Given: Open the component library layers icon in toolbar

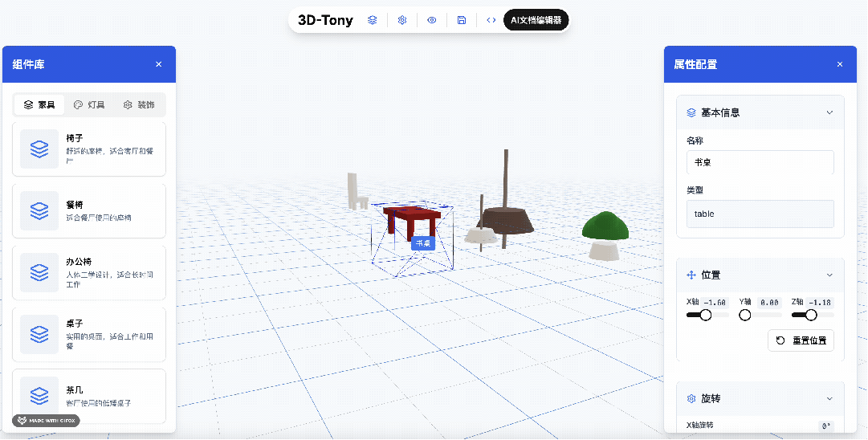Looking at the screenshot, I should click(373, 20).
